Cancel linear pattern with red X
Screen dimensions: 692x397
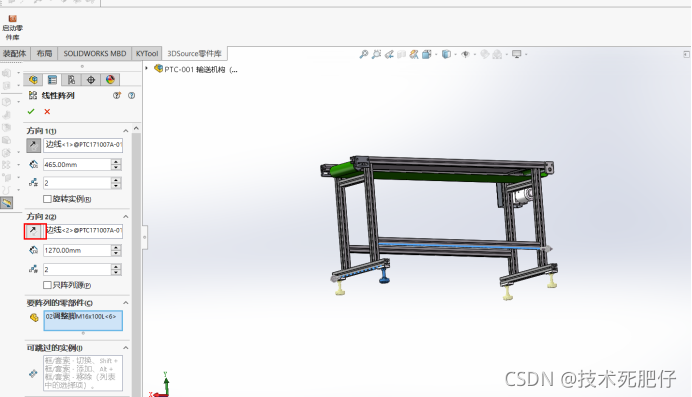pyautogui.click(x=47, y=112)
